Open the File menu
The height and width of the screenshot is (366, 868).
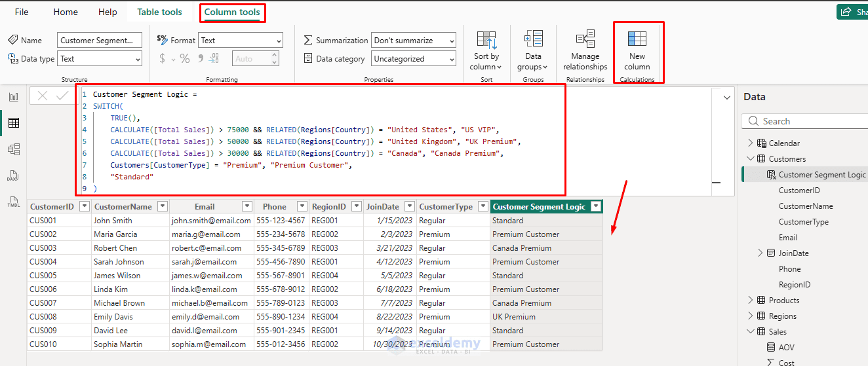pos(22,12)
